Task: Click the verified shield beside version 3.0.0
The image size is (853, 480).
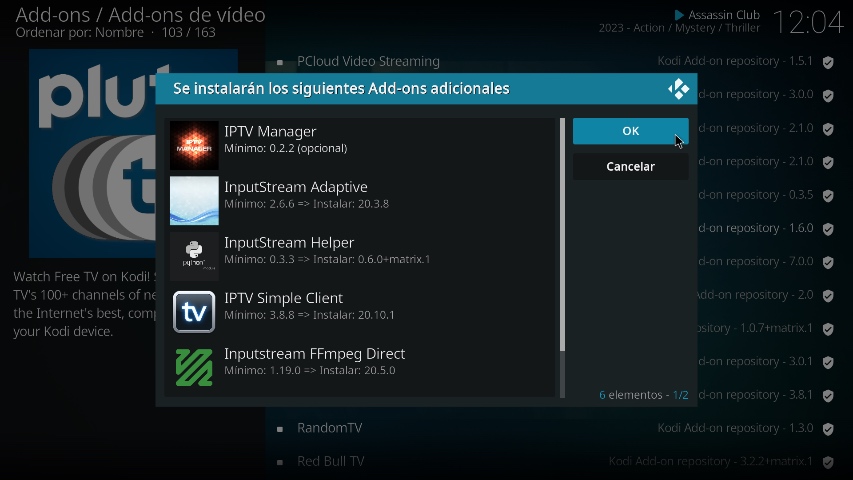Action: tap(828, 96)
